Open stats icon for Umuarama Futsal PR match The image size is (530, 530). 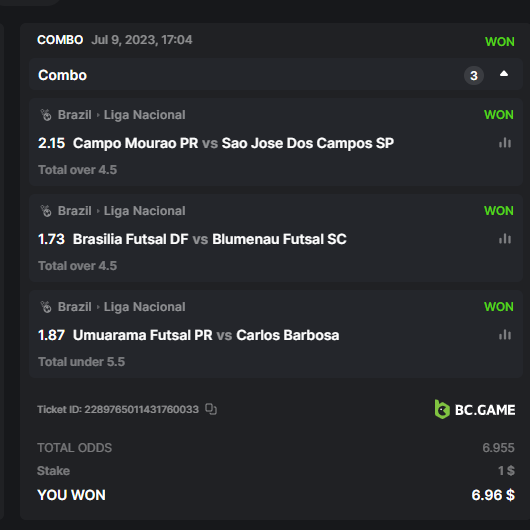point(505,335)
